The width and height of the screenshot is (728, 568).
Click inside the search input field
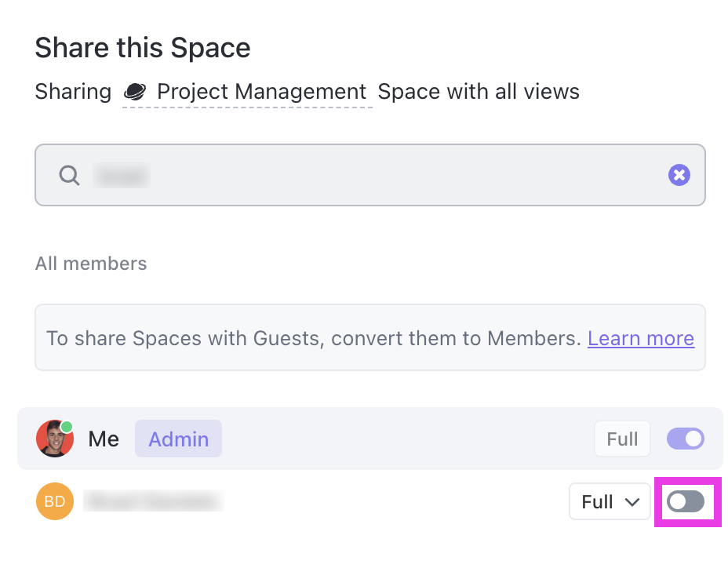pos(314,175)
